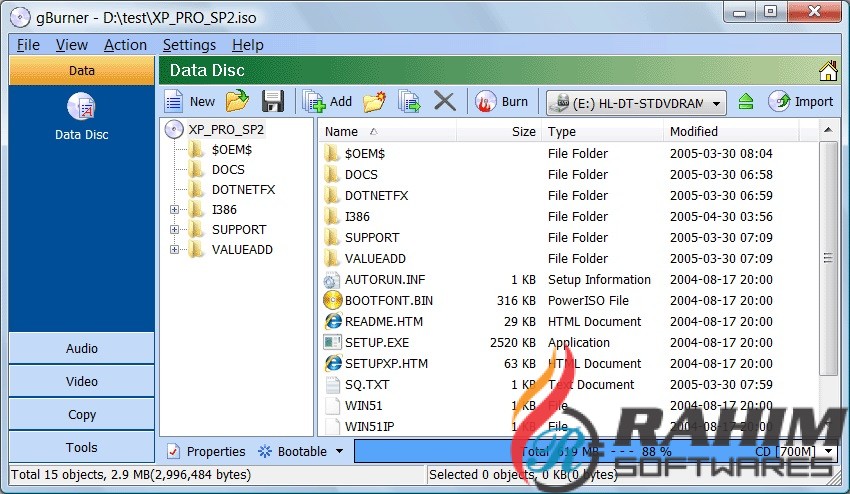Open the Help menu
Screen dimensions: 850x494
click(x=248, y=45)
